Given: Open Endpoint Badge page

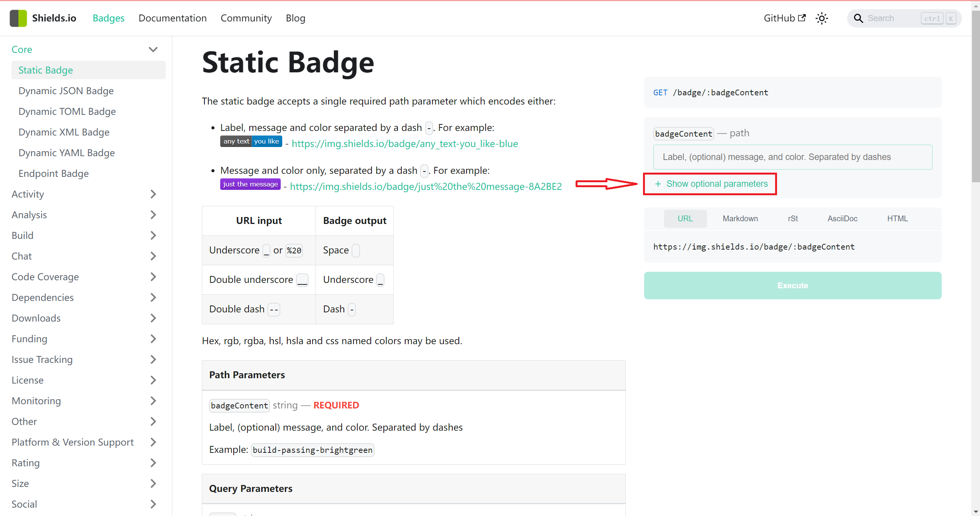Looking at the screenshot, I should coord(54,173).
